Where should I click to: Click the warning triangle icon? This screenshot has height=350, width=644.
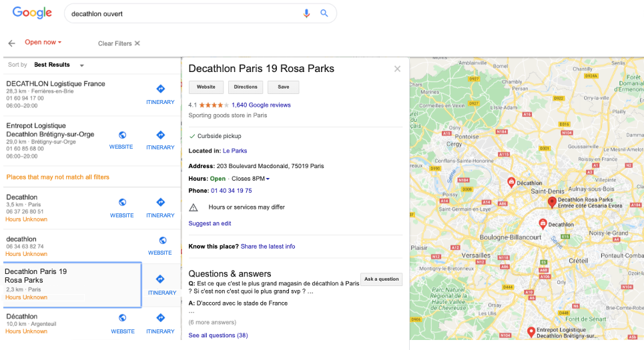(x=193, y=207)
